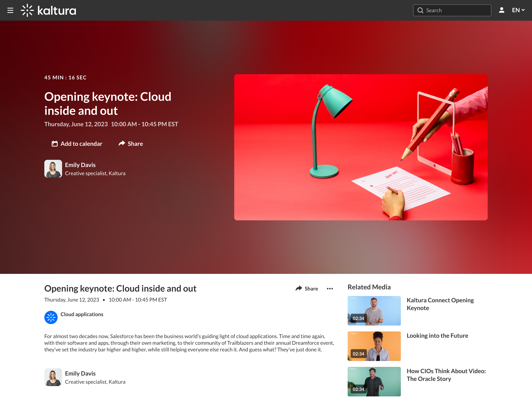Open Kaltura Connect Opening Keynote thumbnail
Image resolution: width=532 pixels, height=406 pixels.
374,311
